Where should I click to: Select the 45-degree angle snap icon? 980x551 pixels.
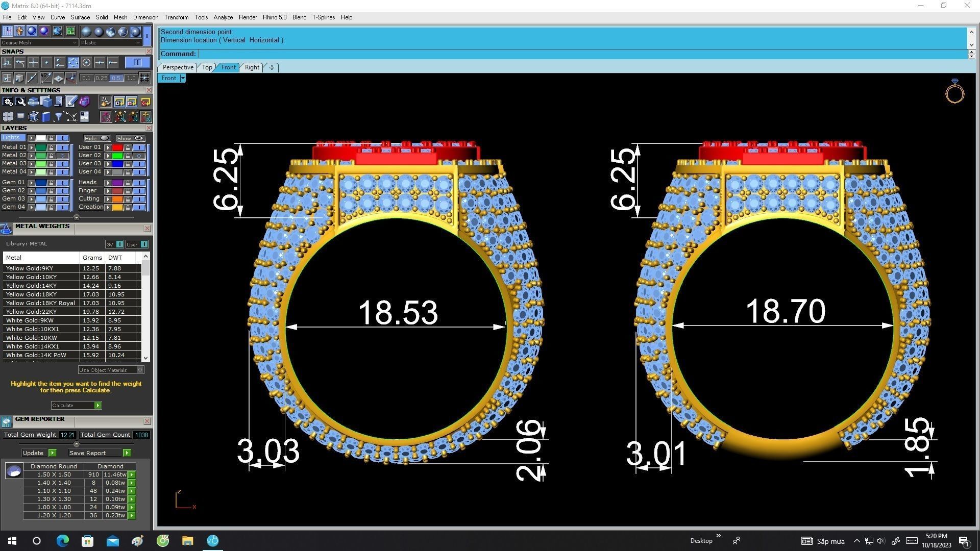(x=46, y=78)
